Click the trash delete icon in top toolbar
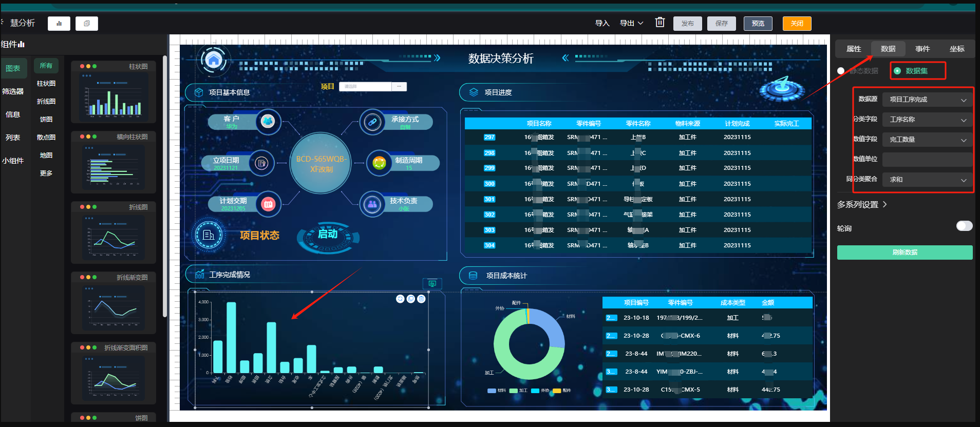The height and width of the screenshot is (427, 980). tap(660, 23)
